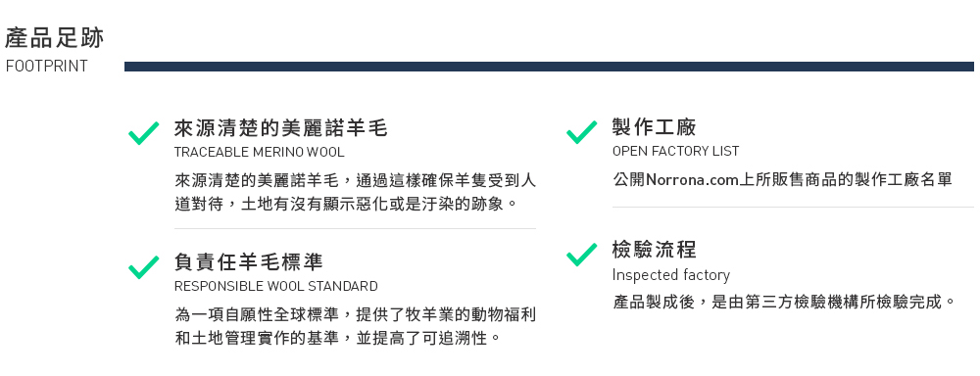Click the Inspected factory subtitle
This screenshot has height=376, width=980.
point(670,275)
